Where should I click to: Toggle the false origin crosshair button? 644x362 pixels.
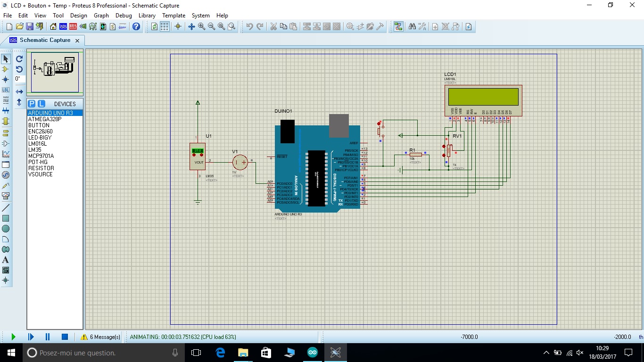pos(178,26)
